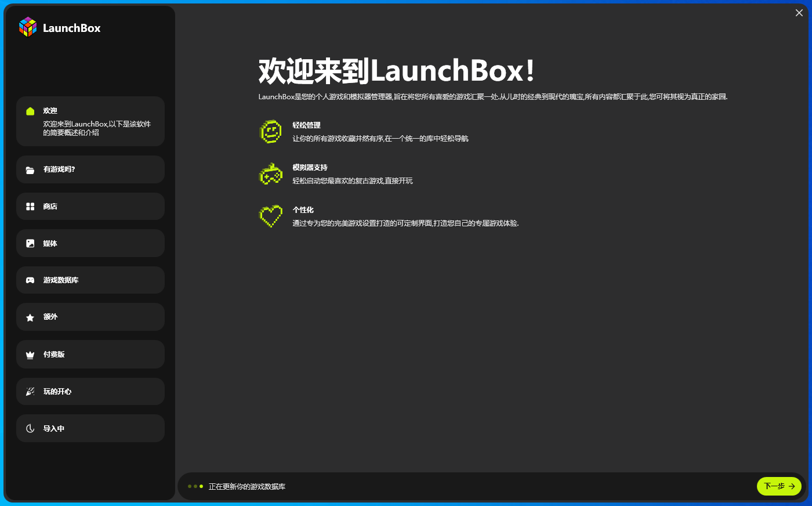The image size is (812, 506).
Task: Open the 欢迎 welcome step
Action: pos(90,121)
